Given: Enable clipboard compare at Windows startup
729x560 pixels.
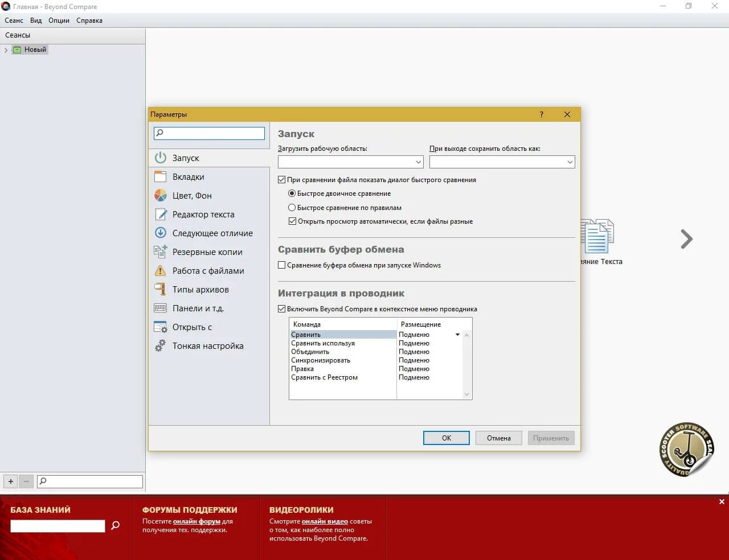Looking at the screenshot, I should [x=281, y=265].
